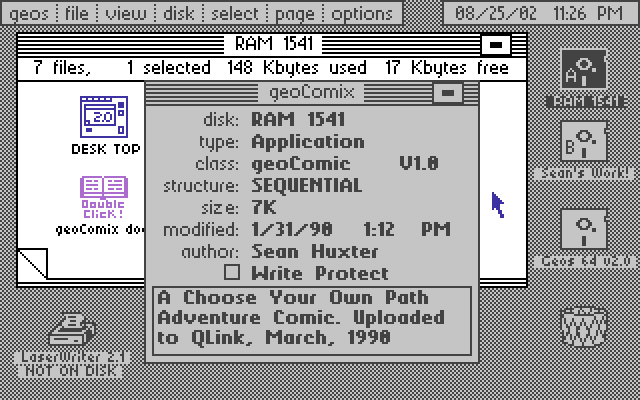The height and width of the screenshot is (400, 640).
Task: Select drive B Sean's Work disk icon
Action: (584, 142)
